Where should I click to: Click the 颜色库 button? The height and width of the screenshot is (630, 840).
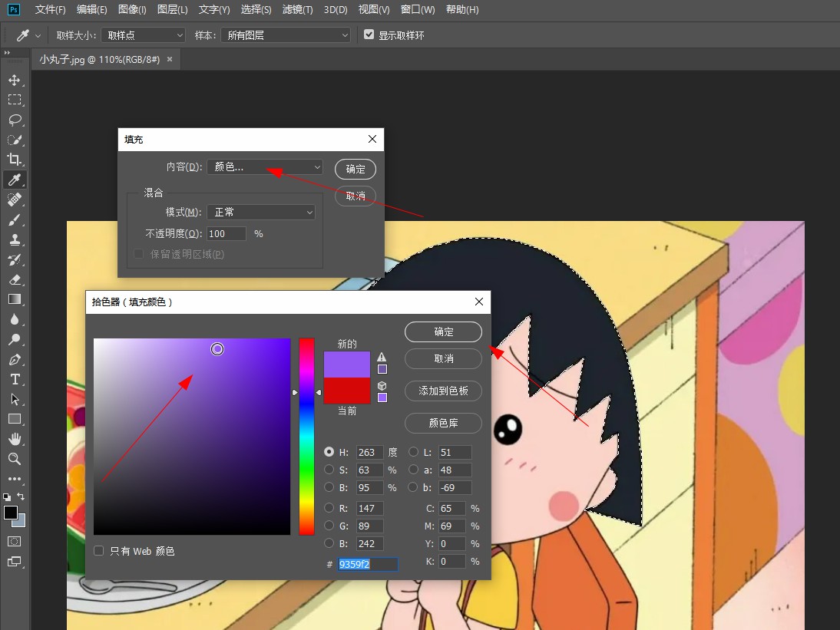coord(443,423)
